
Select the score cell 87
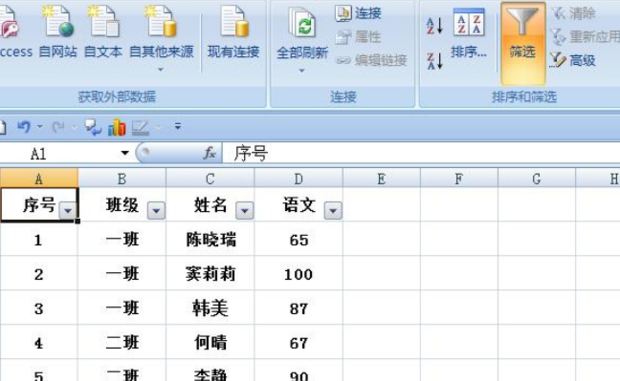tap(299, 307)
